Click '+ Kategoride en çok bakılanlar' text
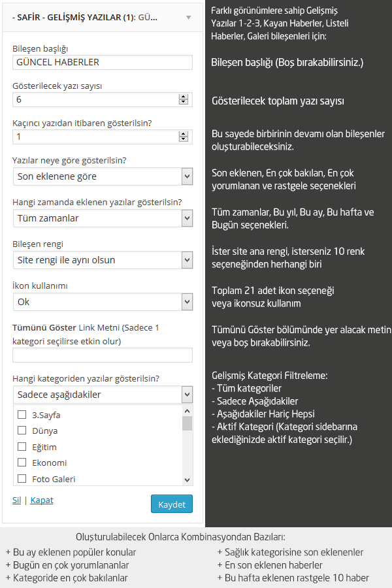This screenshot has width=392, height=588. tap(67, 578)
